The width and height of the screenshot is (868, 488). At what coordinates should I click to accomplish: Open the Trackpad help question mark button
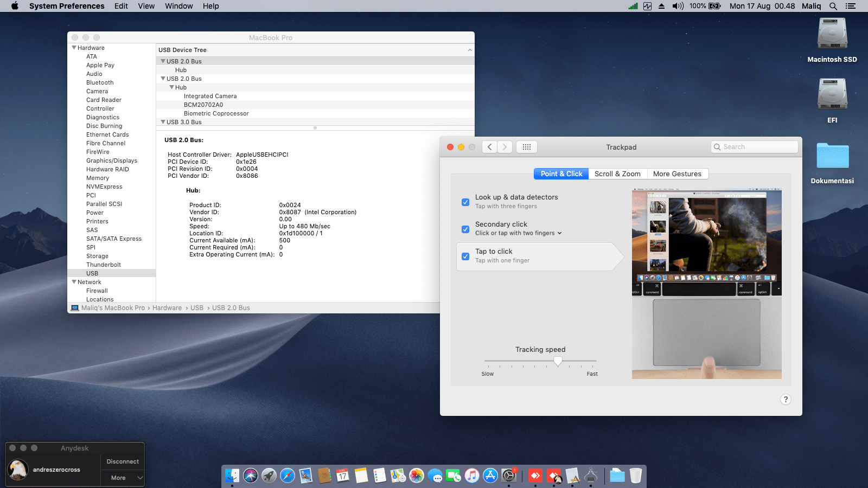point(786,400)
